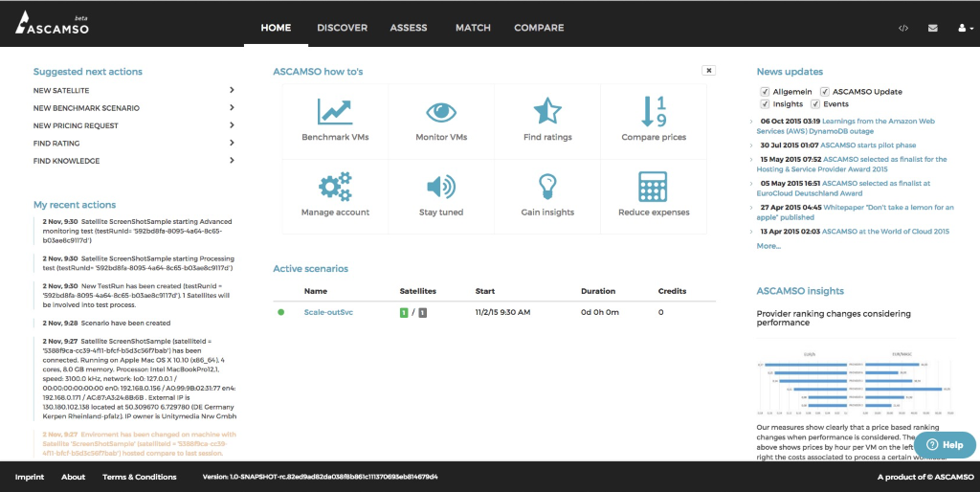Close the ASCAMSO how to's panel
Screen dimensions: 980x492
[x=709, y=71]
